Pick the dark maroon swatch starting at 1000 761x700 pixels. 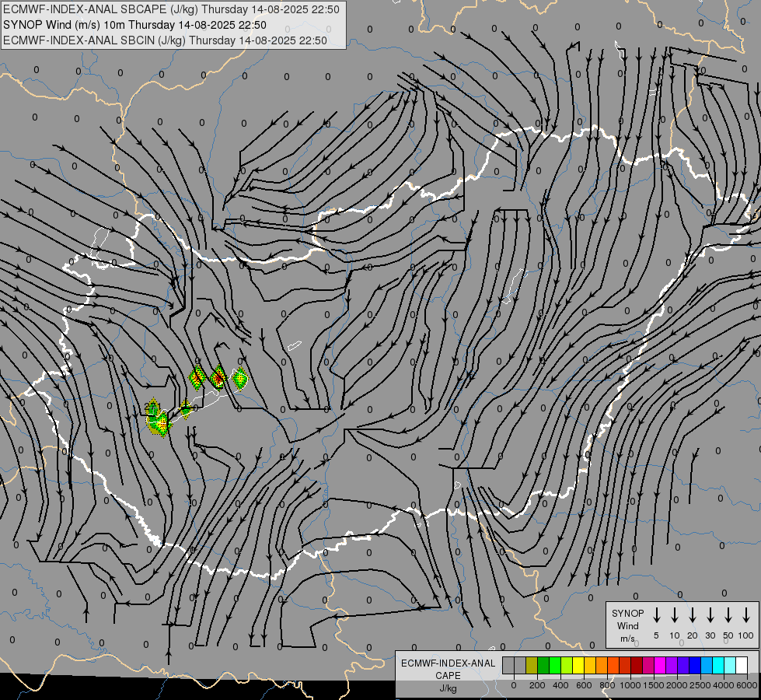click(637, 666)
